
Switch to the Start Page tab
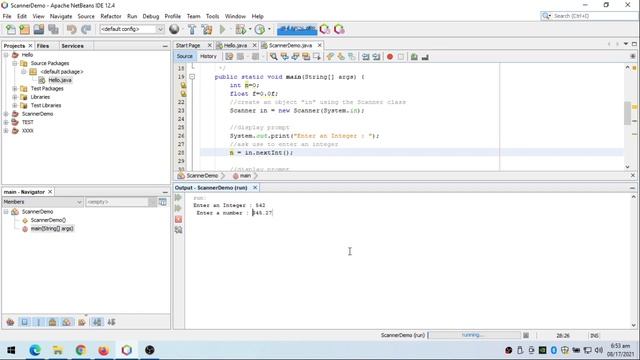(188, 45)
